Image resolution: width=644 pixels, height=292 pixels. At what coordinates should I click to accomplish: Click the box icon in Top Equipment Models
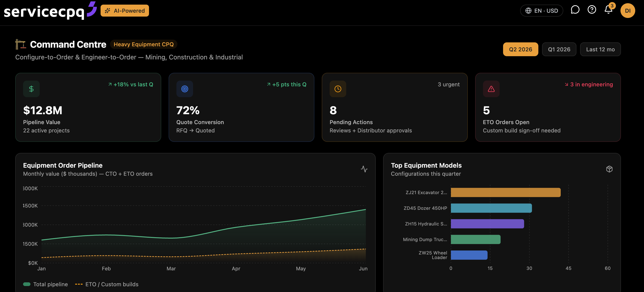[609, 169]
